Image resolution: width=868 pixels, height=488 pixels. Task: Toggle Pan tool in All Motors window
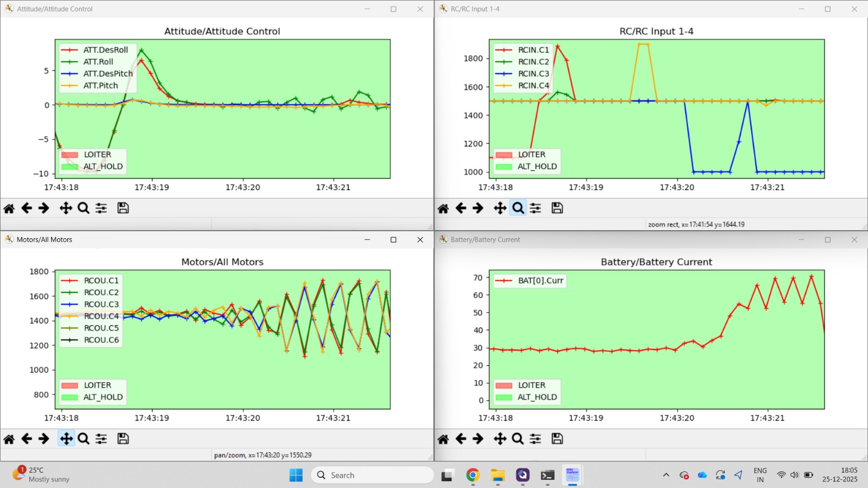coord(66,439)
